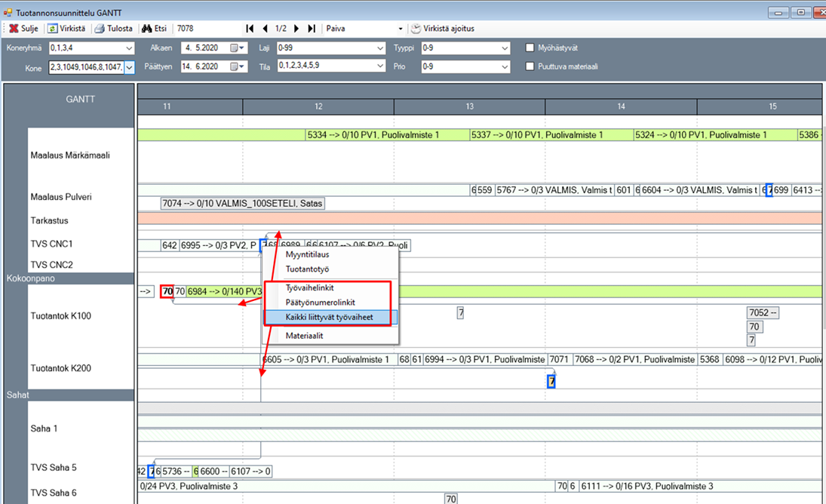
Task: Go to the next page arrow
Action: (296, 29)
